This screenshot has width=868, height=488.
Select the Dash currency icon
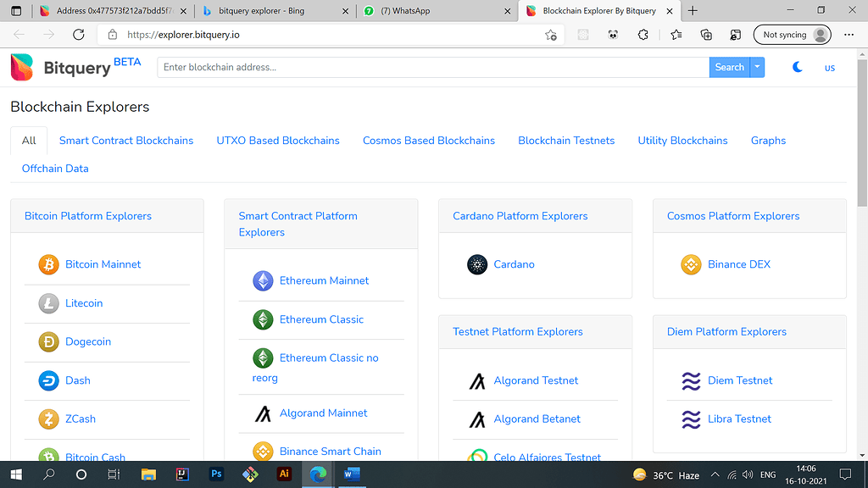click(x=48, y=380)
